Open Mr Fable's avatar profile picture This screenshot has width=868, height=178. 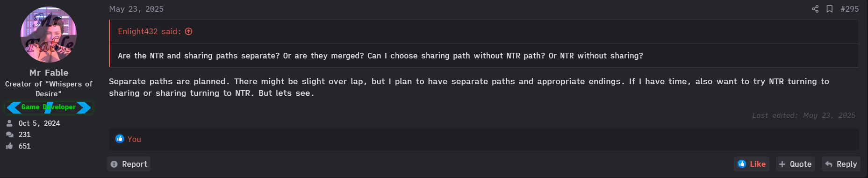[x=49, y=35]
